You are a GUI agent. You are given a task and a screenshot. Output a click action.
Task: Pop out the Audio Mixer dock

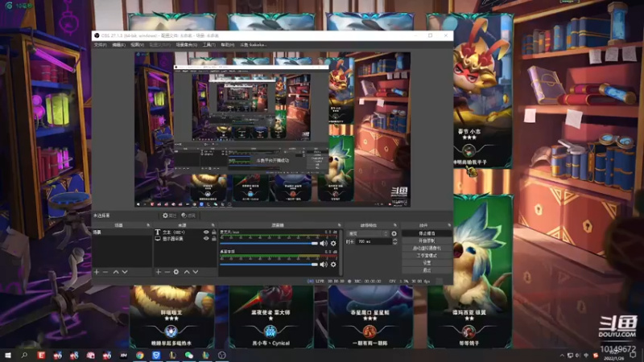[339, 225]
